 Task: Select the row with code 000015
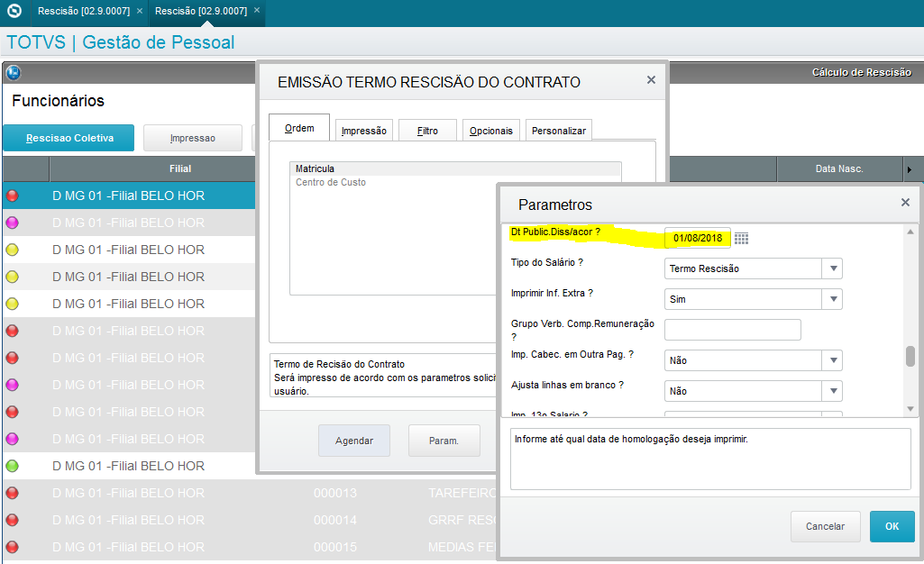[x=250, y=547]
